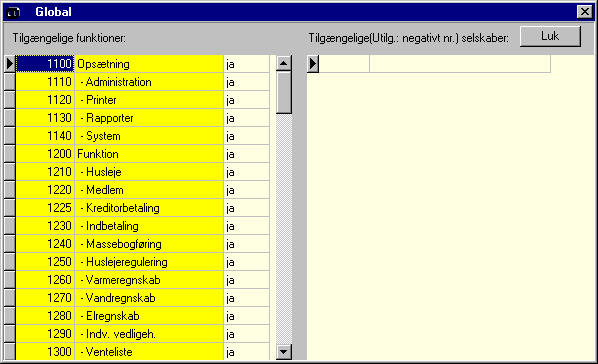598x364 pixels.
Task: Click the ja value for Printer
Action: pyautogui.click(x=246, y=100)
